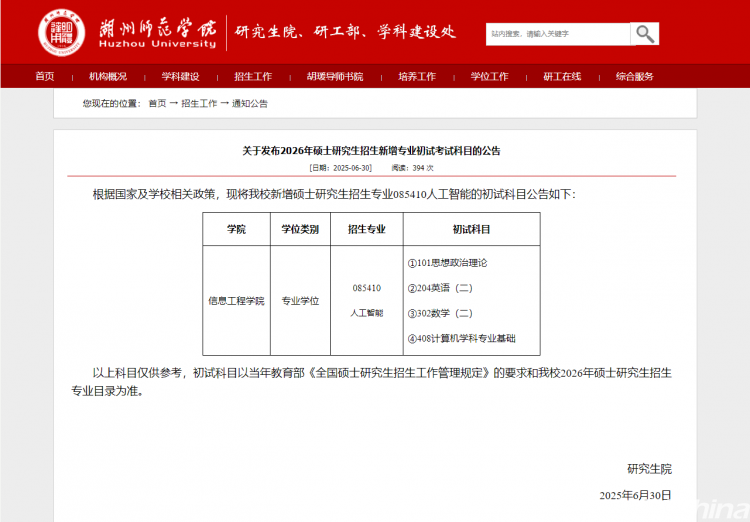Click the ①101思想政治理论 subject line

click(447, 263)
